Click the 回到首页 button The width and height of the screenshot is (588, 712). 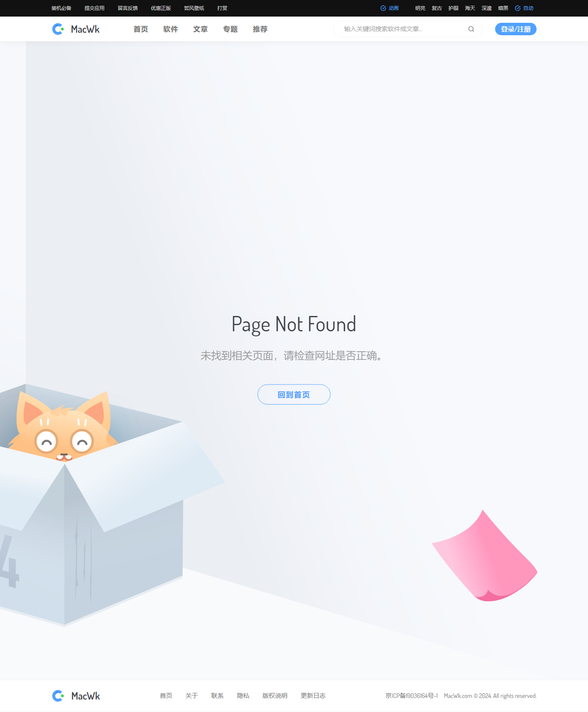pyautogui.click(x=294, y=394)
